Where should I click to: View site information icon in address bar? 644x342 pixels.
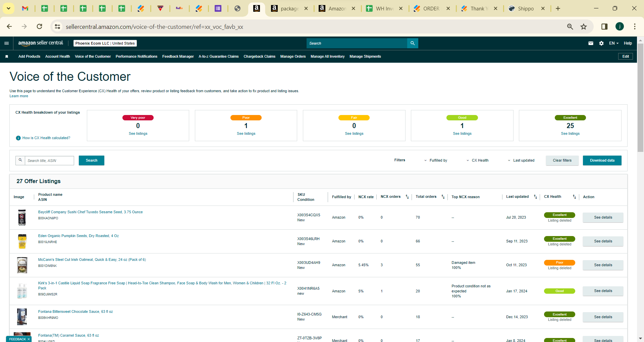pos(57,26)
